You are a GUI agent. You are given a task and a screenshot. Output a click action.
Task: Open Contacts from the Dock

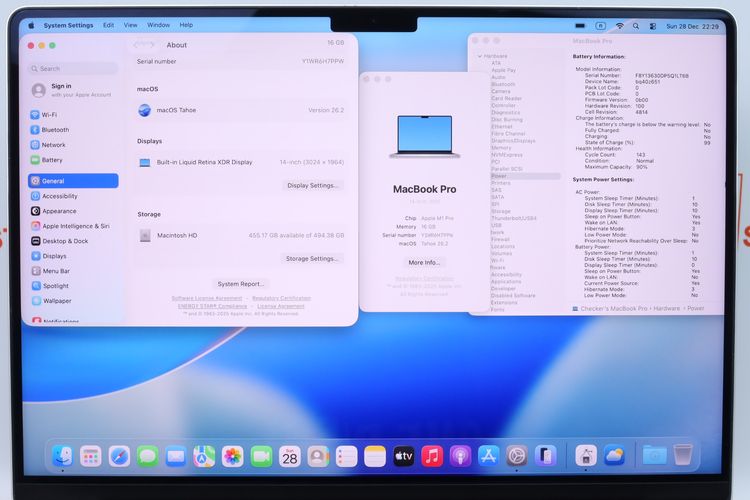tap(318, 456)
